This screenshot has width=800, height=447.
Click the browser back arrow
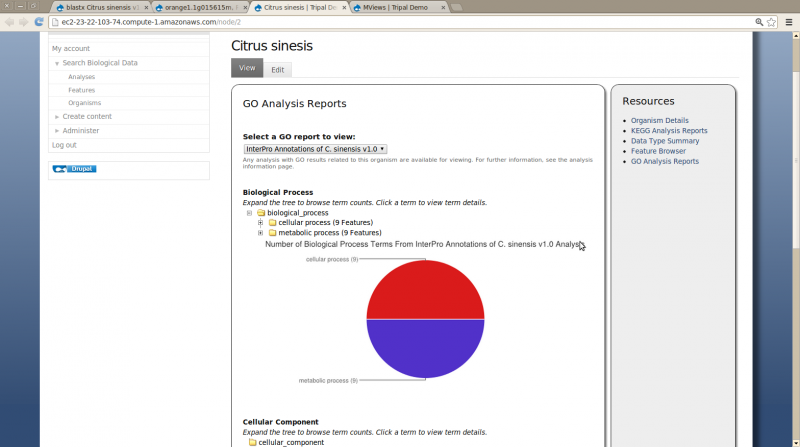pos(9,22)
